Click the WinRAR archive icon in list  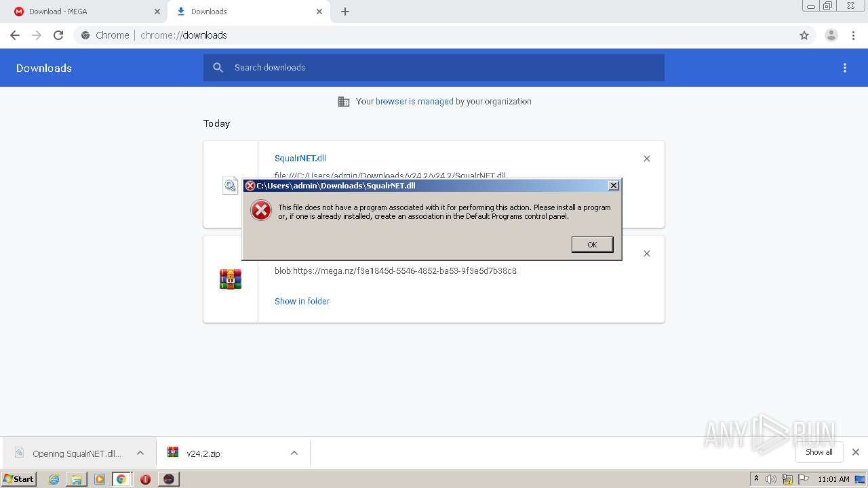pyautogui.click(x=231, y=279)
